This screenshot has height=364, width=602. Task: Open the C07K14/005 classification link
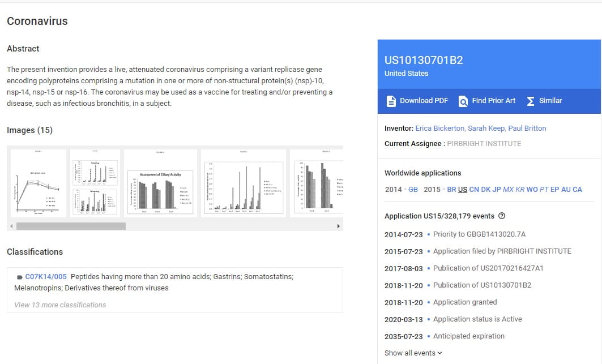46,277
